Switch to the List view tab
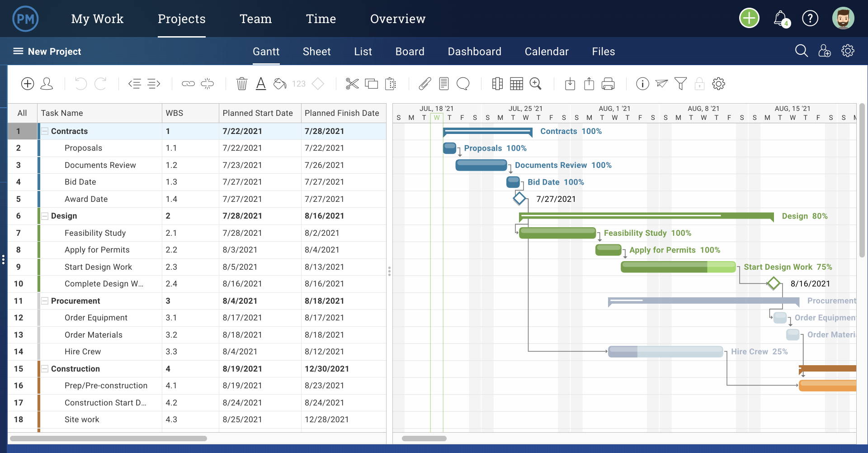The image size is (868, 453). 363,52
